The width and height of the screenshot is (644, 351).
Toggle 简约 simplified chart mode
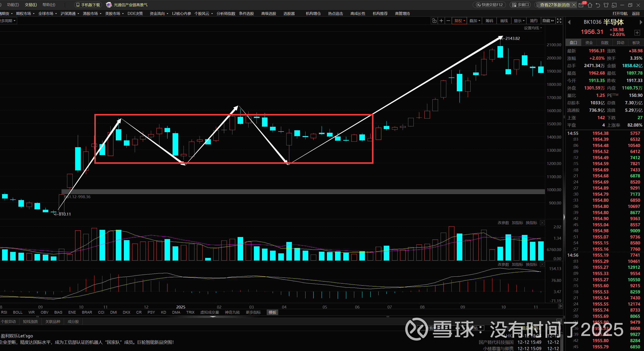(x=534, y=21)
